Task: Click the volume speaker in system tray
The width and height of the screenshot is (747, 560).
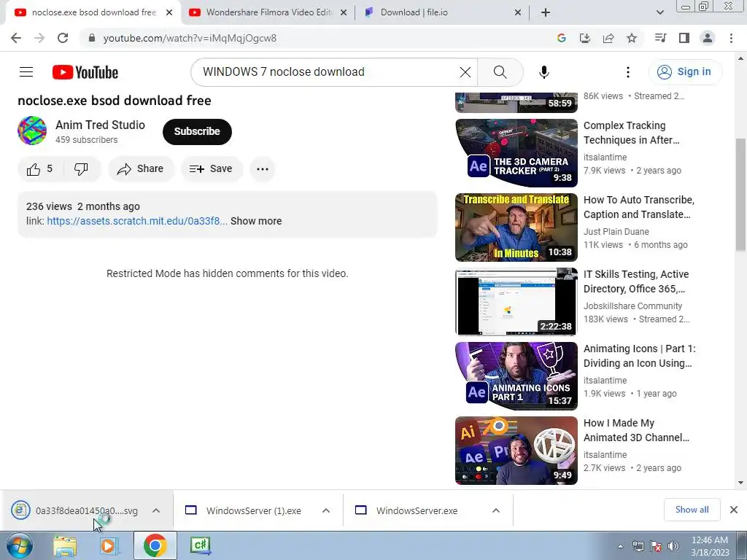Action: (673, 547)
